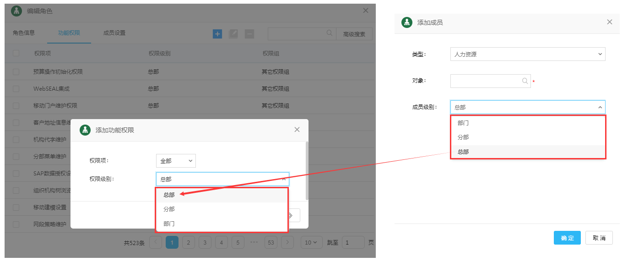Click the 取消 button in 添加成员
This screenshot has width=644, height=262.
(x=599, y=238)
